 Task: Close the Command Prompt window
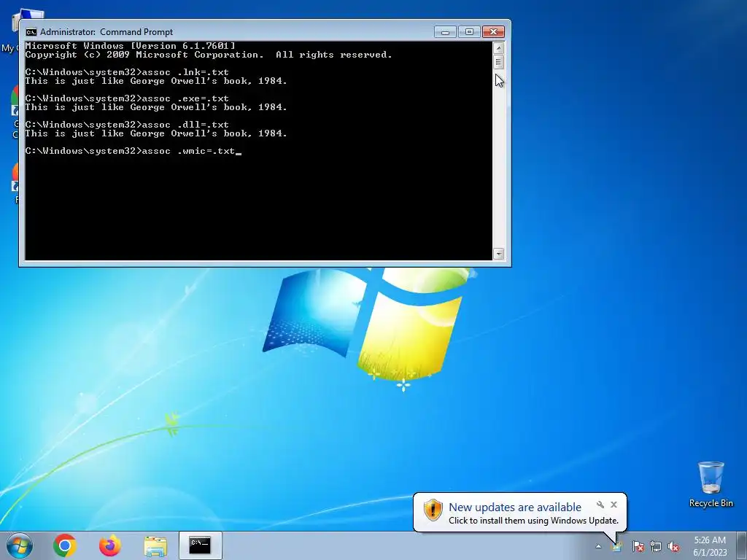493,32
